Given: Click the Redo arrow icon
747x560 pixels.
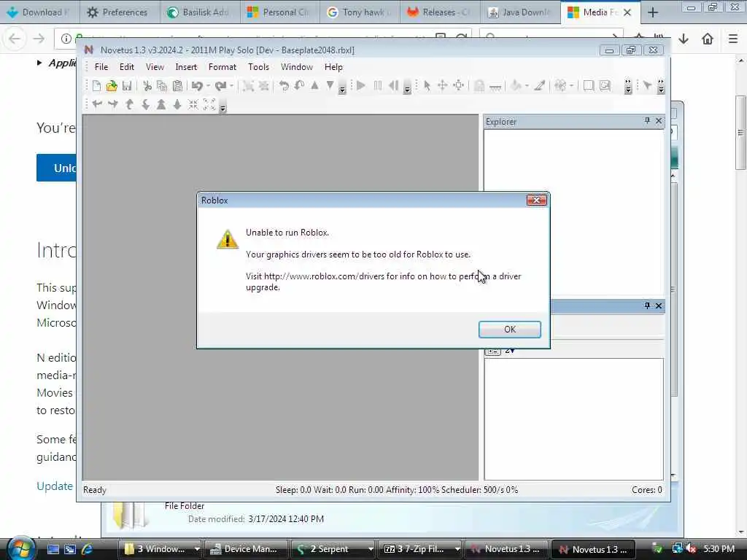Looking at the screenshot, I should tap(220, 86).
